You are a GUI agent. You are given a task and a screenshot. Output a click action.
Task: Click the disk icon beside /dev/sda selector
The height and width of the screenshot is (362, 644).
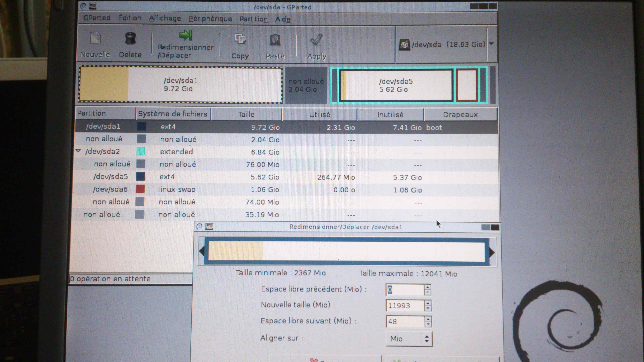tap(404, 45)
